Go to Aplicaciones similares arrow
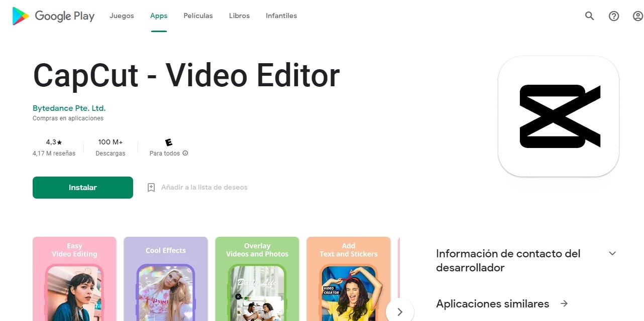Screen dimensions: 644x321 [564, 303]
